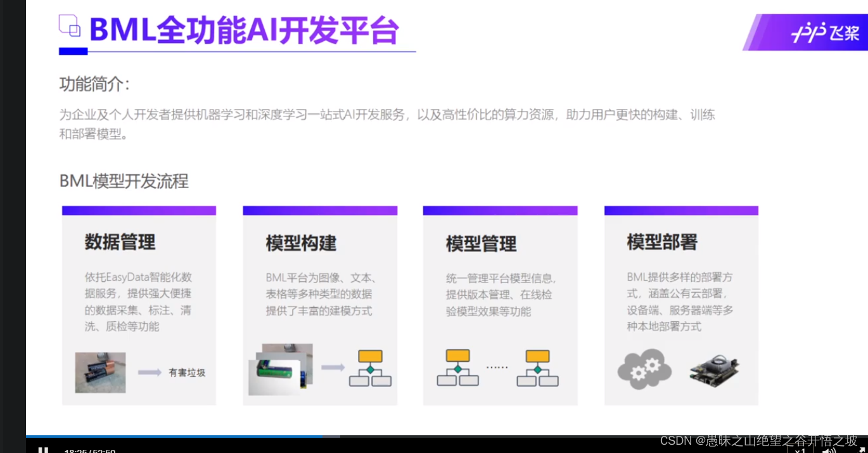Click the 功能简介 heading
This screenshot has width=868, height=453.
pyautogui.click(x=94, y=84)
